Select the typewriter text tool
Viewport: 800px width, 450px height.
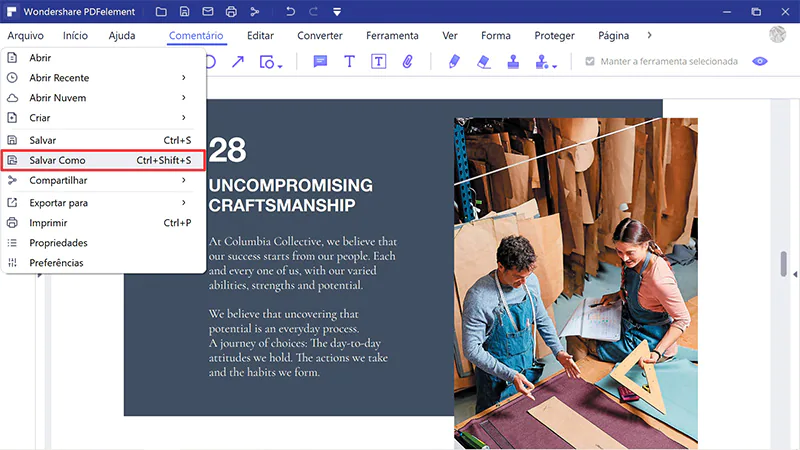click(349, 62)
